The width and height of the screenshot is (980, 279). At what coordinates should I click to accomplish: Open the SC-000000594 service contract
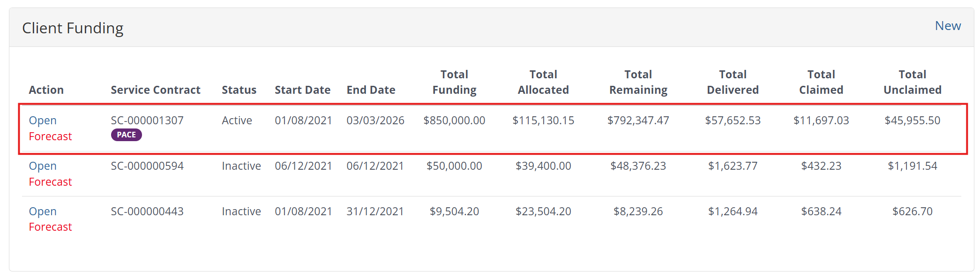[43, 166]
